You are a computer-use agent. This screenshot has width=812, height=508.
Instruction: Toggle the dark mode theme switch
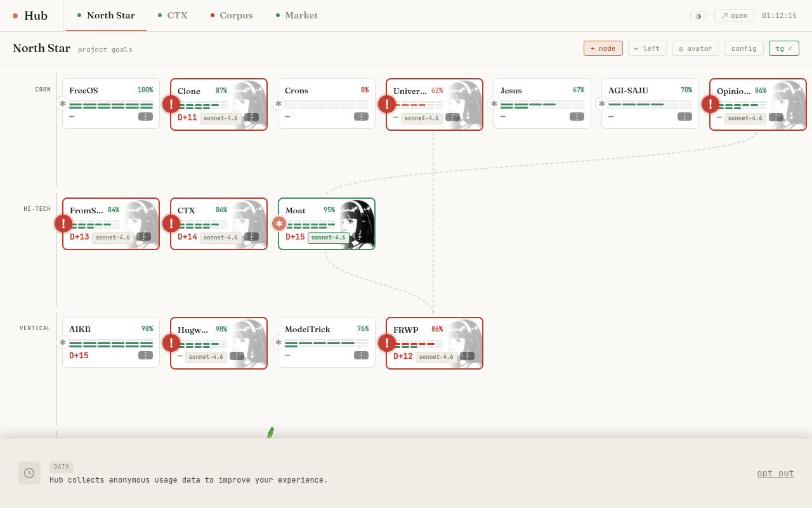(x=698, y=16)
